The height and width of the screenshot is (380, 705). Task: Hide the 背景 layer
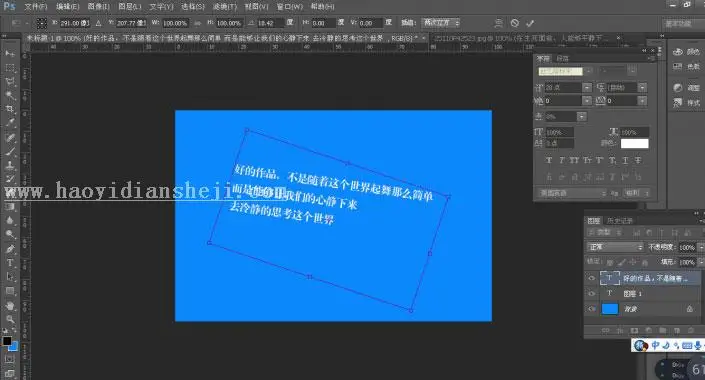coord(591,309)
